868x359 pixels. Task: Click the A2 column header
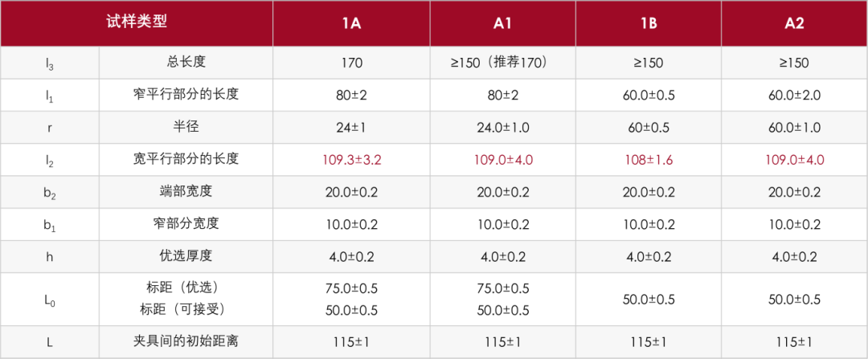(x=794, y=23)
